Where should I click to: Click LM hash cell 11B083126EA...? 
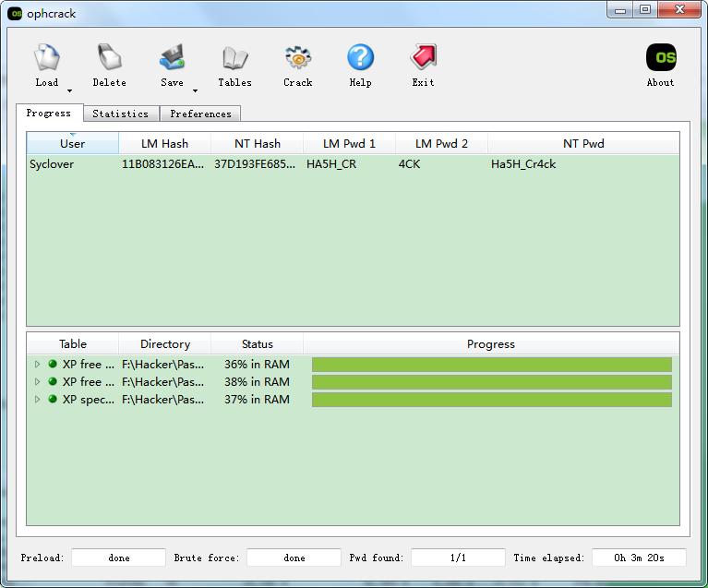pos(163,164)
